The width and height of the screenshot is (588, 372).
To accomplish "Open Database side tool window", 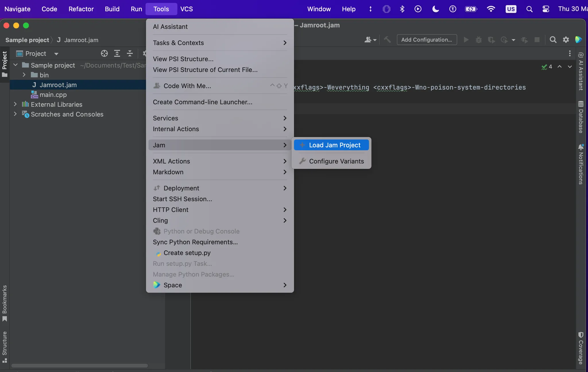I will click(581, 117).
